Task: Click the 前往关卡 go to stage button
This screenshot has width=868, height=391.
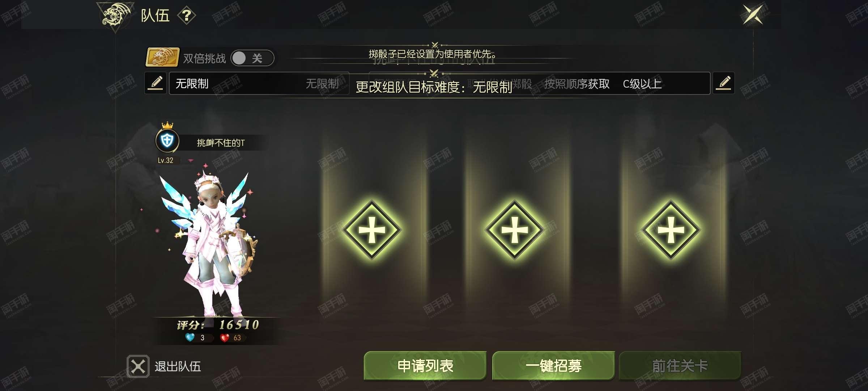Action: [680, 366]
